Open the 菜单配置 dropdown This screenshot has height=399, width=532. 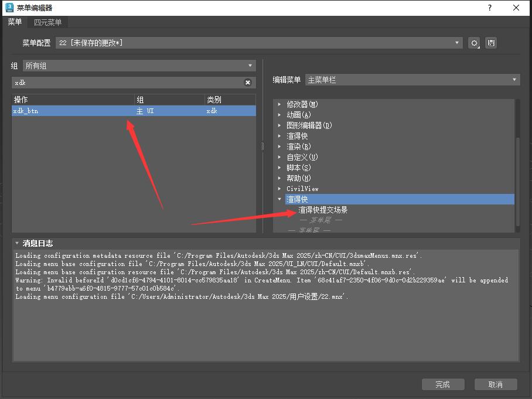point(458,43)
